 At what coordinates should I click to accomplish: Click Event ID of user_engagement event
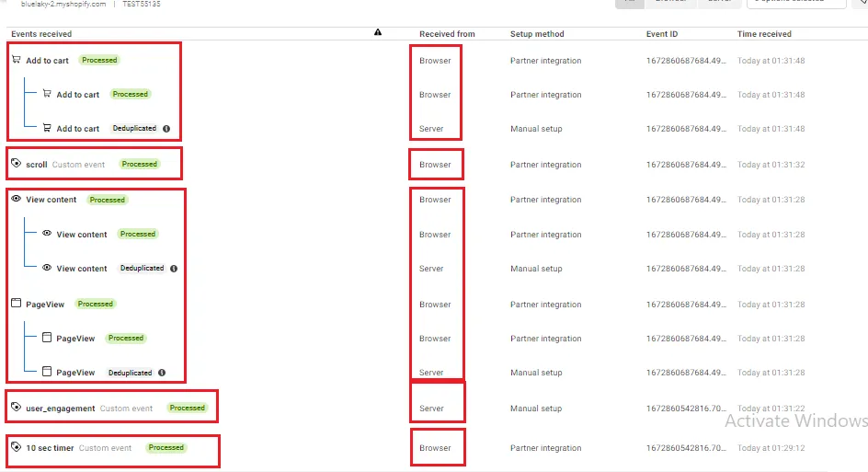point(686,409)
